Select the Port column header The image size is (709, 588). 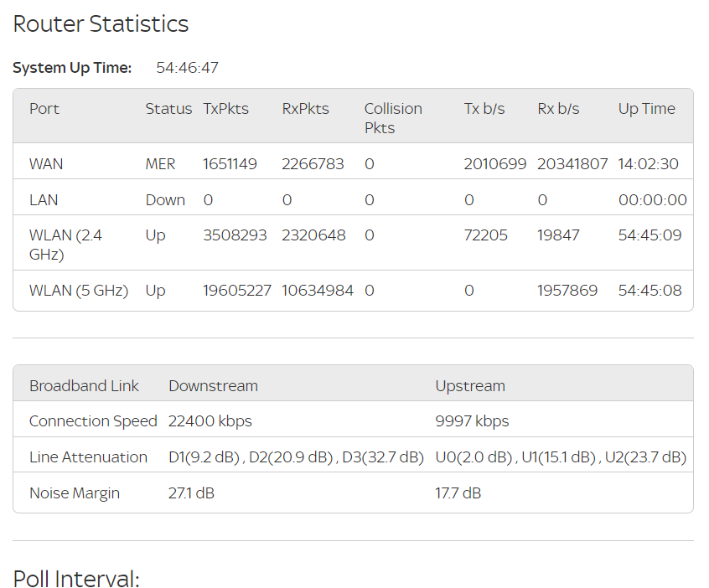pos(43,108)
